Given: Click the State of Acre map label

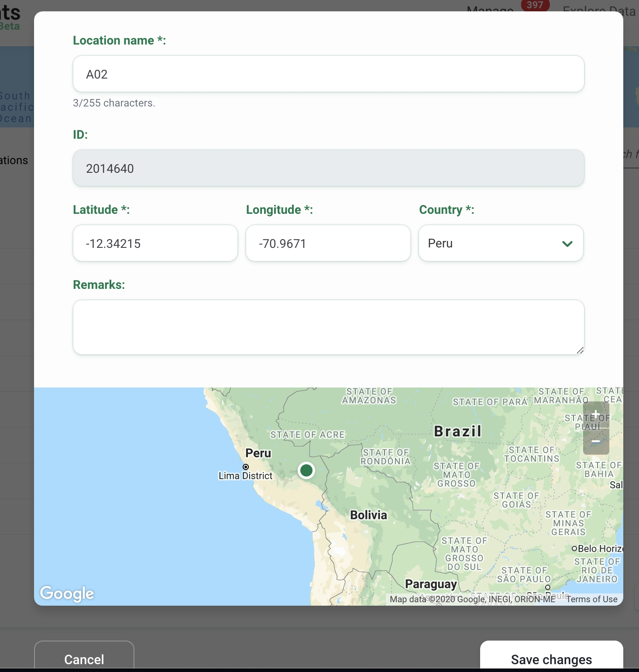Looking at the screenshot, I should click(308, 435).
